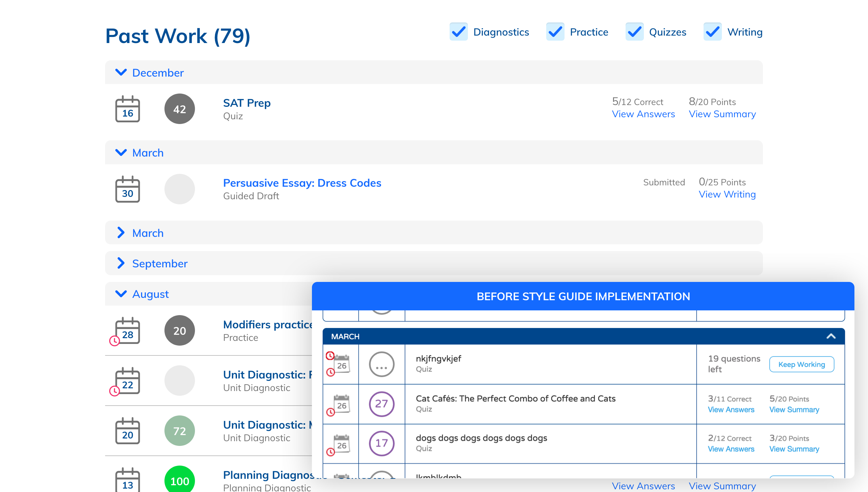Expand the collapsed March section
The height and width of the screenshot is (492, 868).
coord(121,233)
